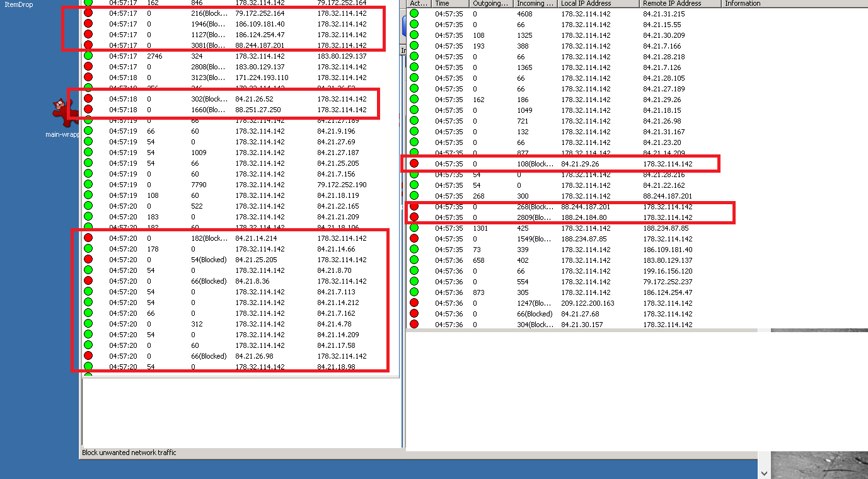The width and height of the screenshot is (868, 479).
Task: Click red dot for 1127(Blo... row in left log
Action: (88, 34)
